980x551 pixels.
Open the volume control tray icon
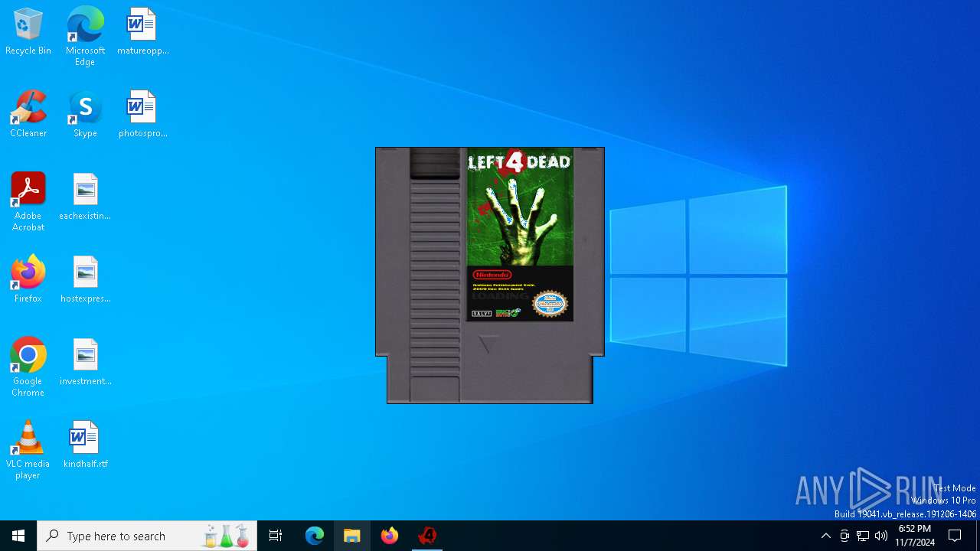coord(881,536)
